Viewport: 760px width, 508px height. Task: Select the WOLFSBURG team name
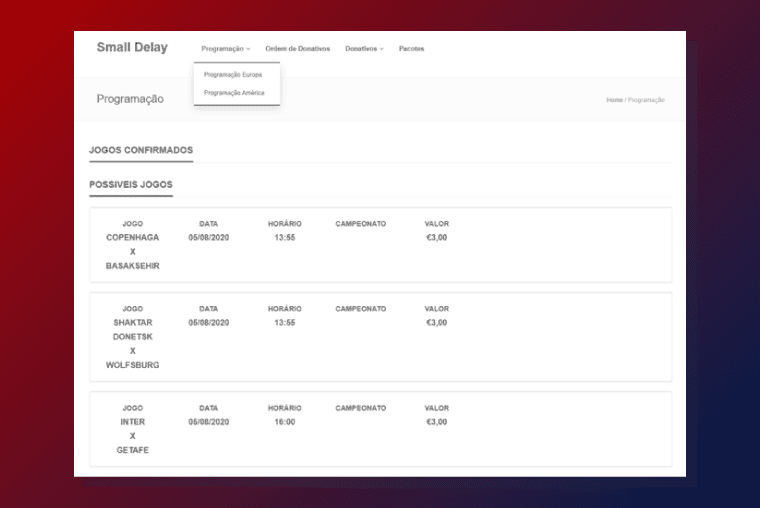coord(132,365)
